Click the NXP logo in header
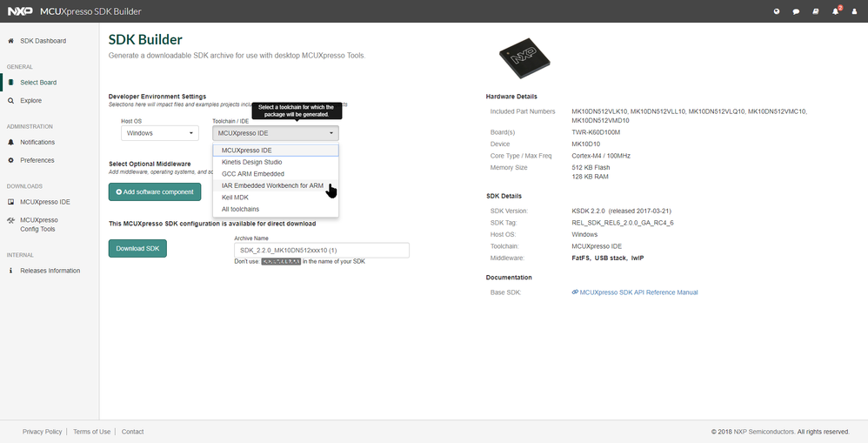The image size is (868, 443). point(20,11)
